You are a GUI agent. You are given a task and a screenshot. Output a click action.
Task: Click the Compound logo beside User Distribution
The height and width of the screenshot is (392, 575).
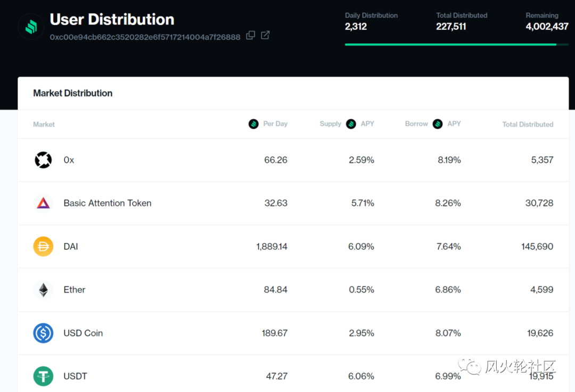coord(31,27)
